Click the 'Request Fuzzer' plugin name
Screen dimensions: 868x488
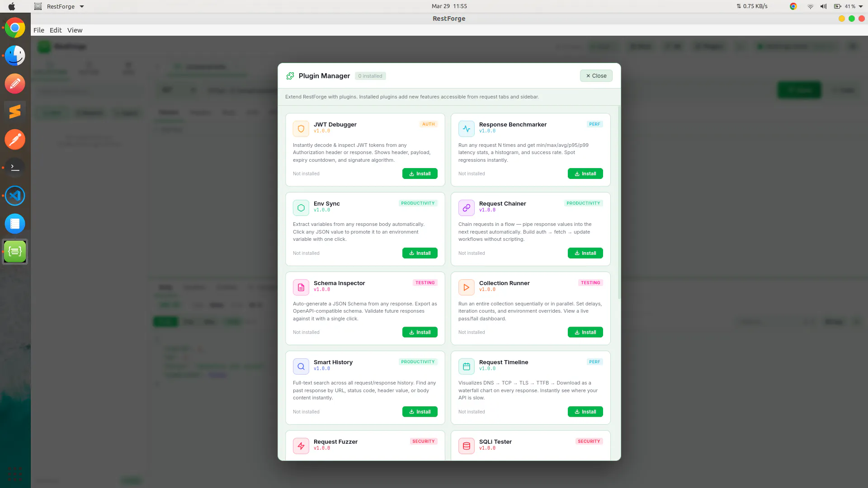[335, 442]
